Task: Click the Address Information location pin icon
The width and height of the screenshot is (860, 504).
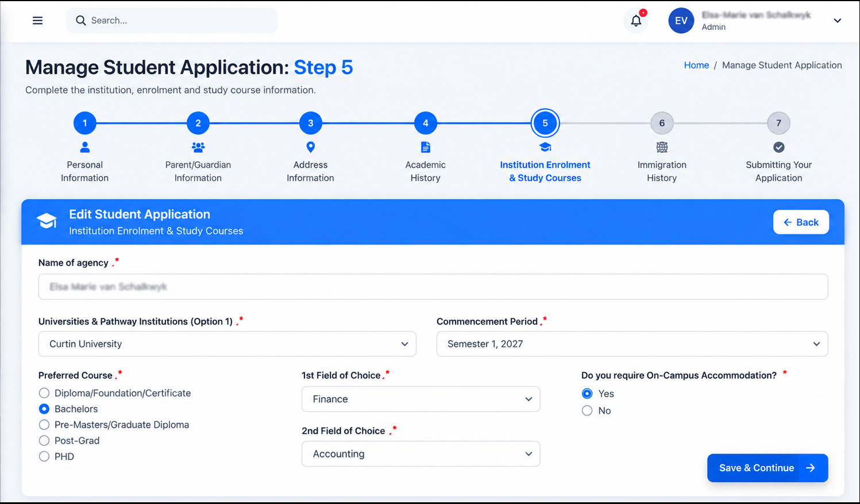Action: click(x=310, y=147)
